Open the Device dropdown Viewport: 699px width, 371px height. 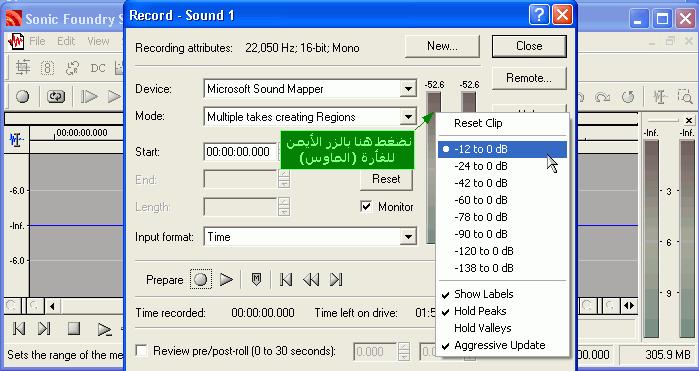(x=408, y=89)
